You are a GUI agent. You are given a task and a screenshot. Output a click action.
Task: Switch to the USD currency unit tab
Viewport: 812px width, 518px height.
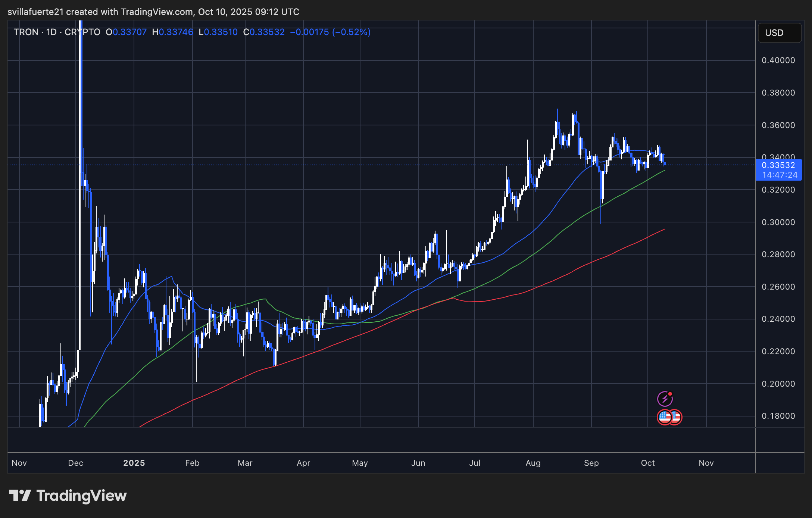tap(779, 33)
